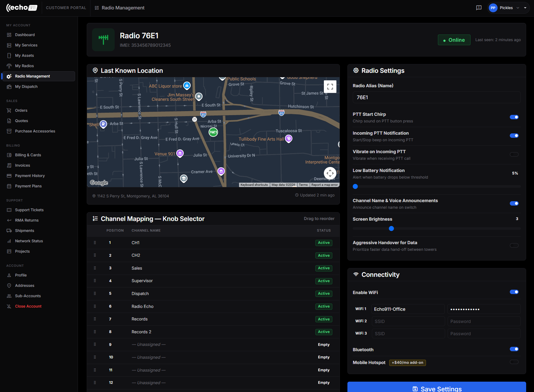This screenshot has height=392, width=534.
Task: Click the 76E1 radio marker on map
Action: [213, 132]
